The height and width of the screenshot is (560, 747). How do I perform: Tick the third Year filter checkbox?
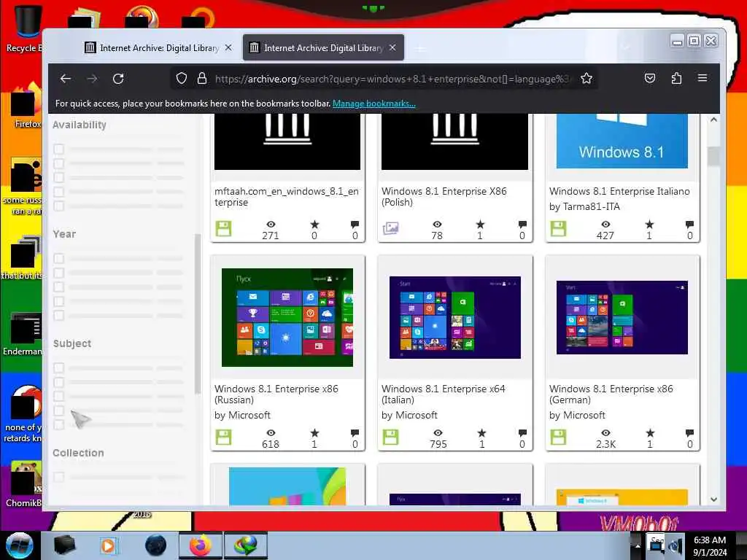[58, 287]
